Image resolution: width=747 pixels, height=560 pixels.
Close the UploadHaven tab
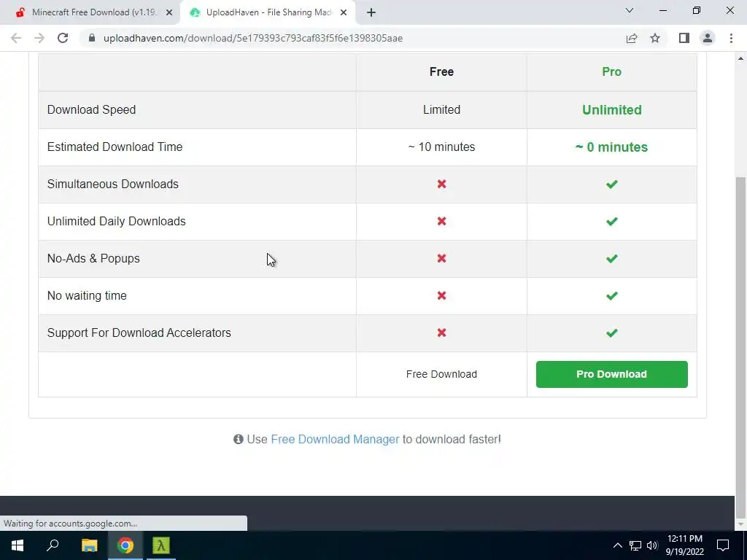344,12
